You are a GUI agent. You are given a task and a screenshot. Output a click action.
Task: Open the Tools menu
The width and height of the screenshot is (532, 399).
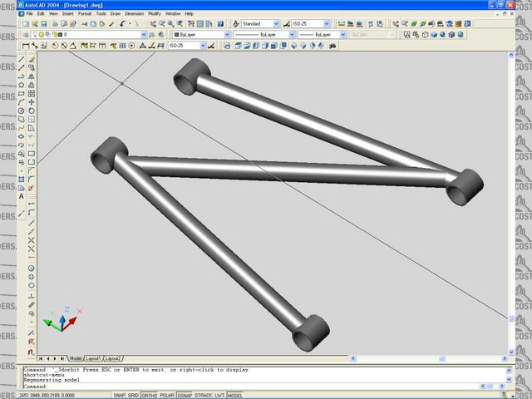click(x=101, y=14)
